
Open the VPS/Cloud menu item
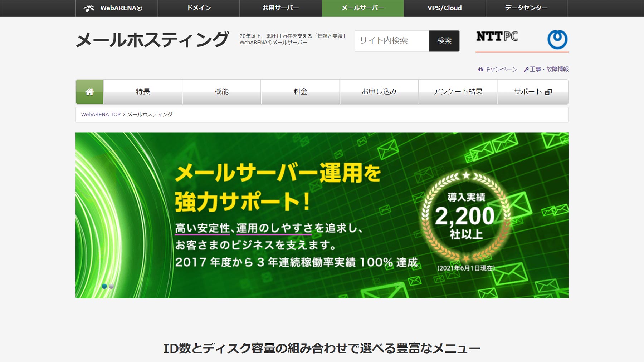(x=445, y=7)
